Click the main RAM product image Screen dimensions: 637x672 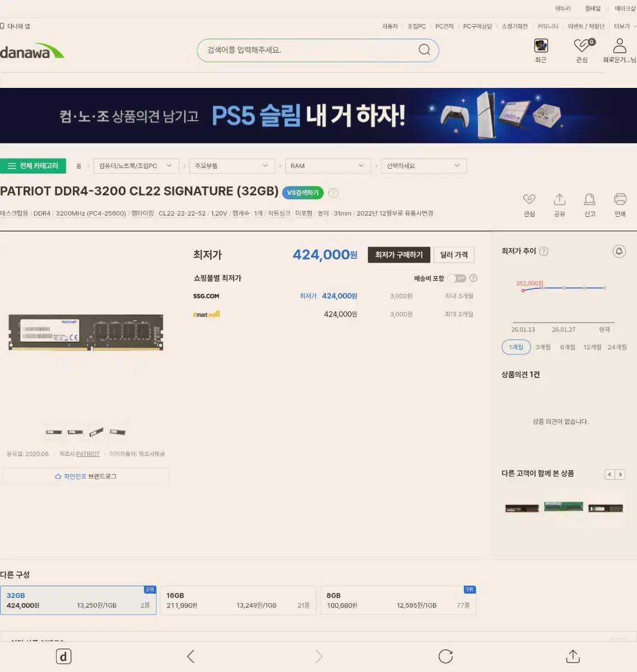pos(86,332)
